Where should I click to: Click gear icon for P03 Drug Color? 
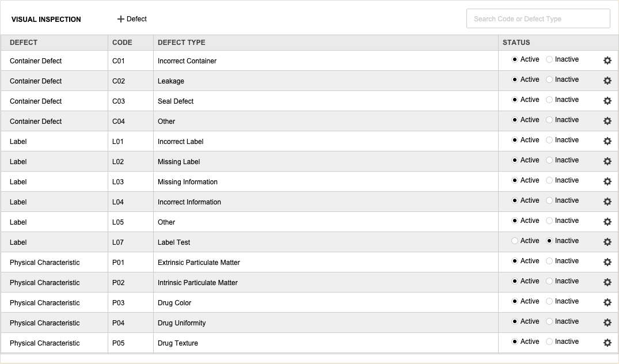point(607,302)
